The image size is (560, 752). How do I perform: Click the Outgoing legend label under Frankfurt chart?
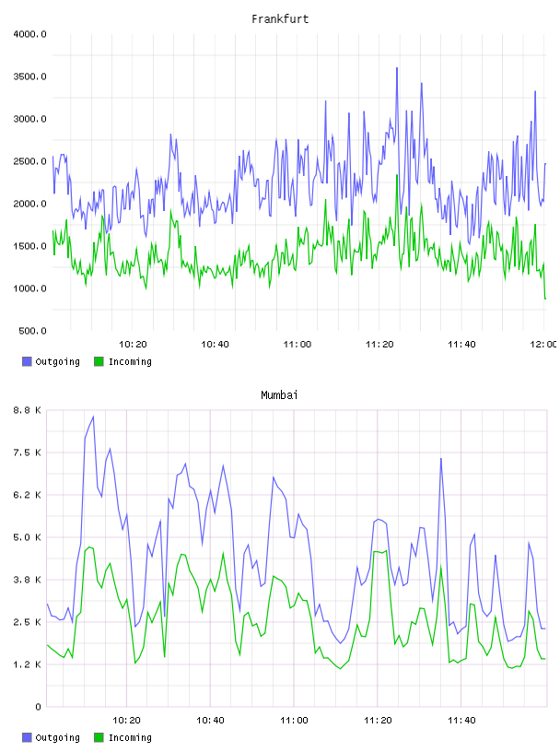pyautogui.click(x=57, y=362)
